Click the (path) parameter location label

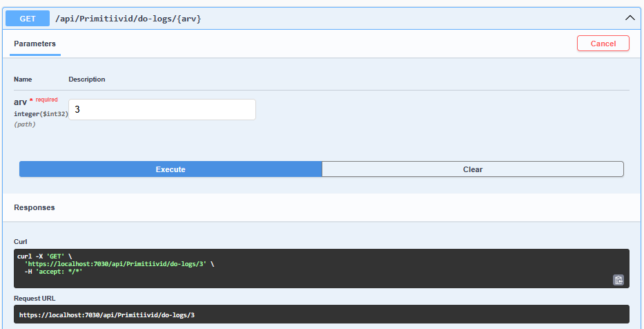[x=25, y=124]
